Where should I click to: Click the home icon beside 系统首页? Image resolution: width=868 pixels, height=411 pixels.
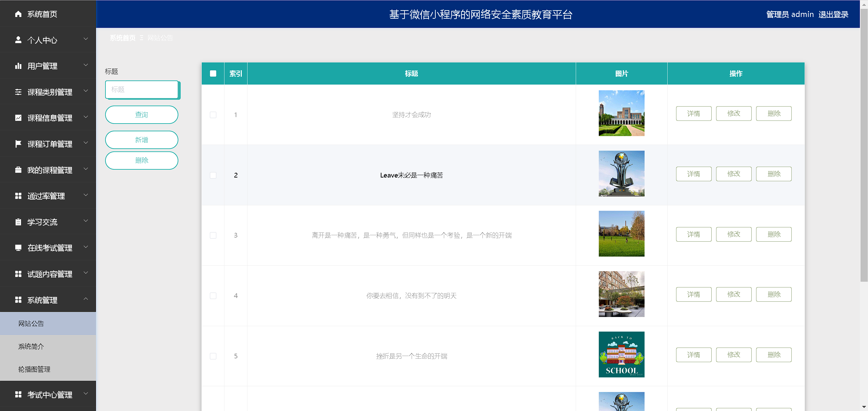click(x=18, y=14)
